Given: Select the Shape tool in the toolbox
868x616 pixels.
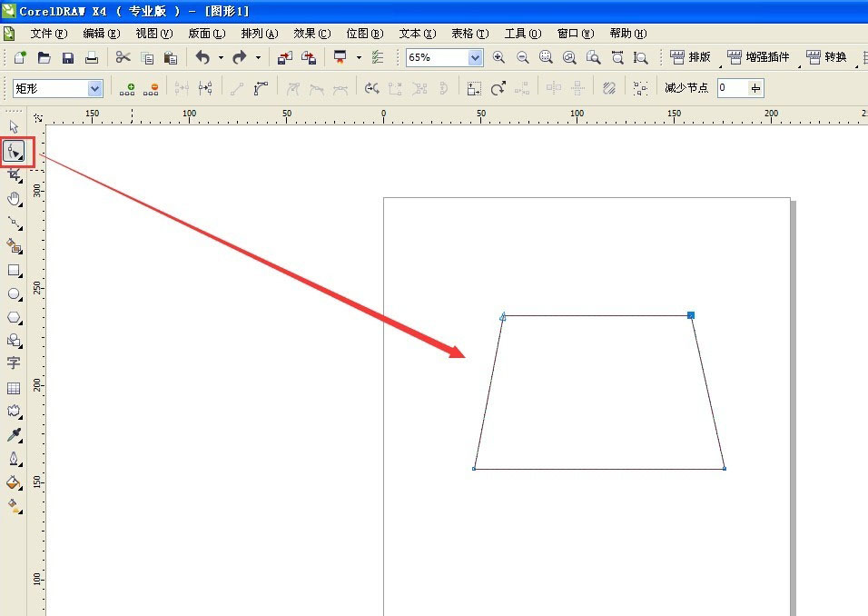Looking at the screenshot, I should (x=14, y=151).
